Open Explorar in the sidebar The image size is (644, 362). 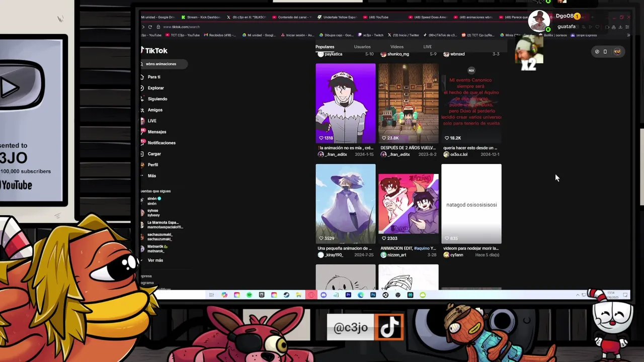[x=155, y=88]
